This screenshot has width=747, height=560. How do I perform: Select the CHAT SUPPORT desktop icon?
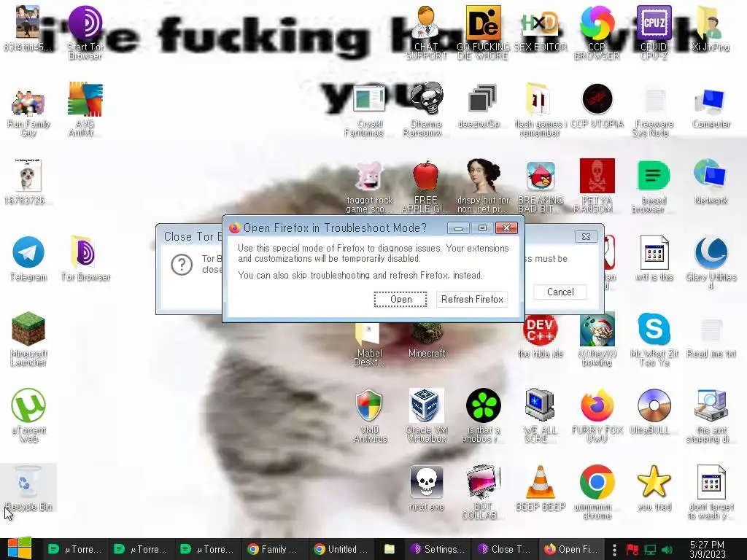click(x=426, y=32)
